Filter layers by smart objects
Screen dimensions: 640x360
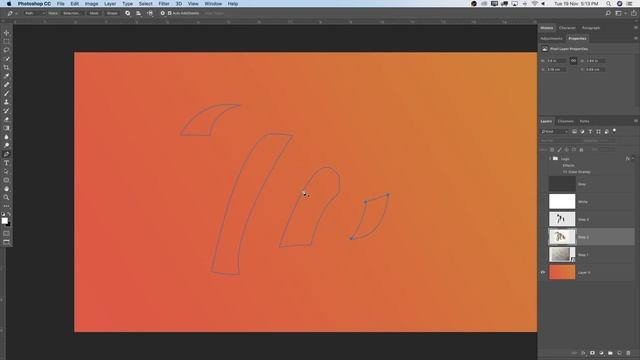point(607,131)
